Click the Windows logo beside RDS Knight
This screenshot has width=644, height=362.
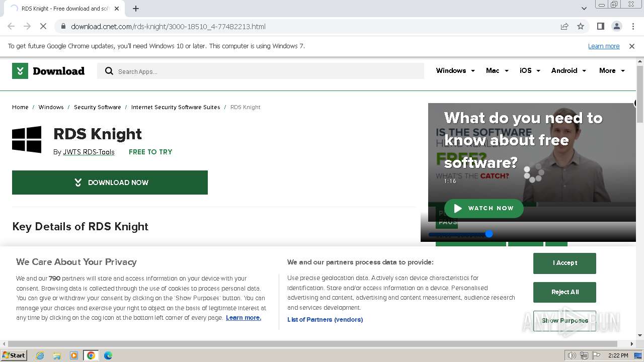27,139
